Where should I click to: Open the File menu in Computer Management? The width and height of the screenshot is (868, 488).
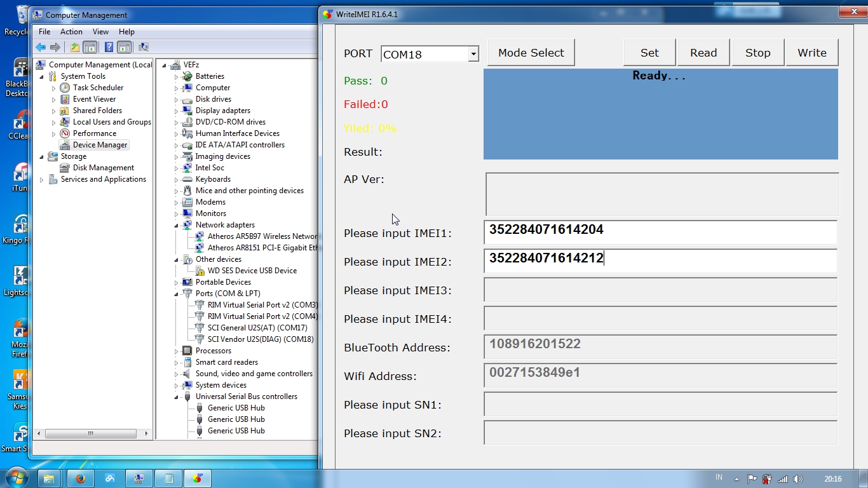44,32
